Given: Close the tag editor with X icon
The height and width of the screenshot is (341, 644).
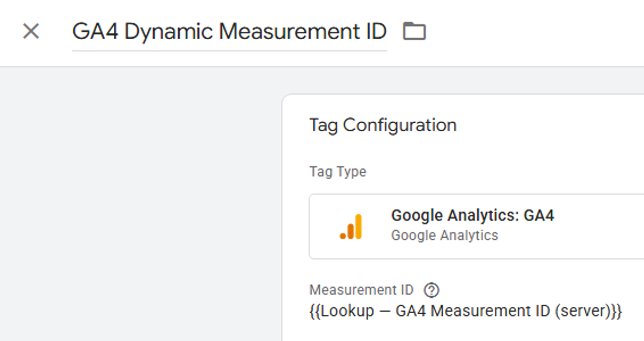Looking at the screenshot, I should click(31, 32).
